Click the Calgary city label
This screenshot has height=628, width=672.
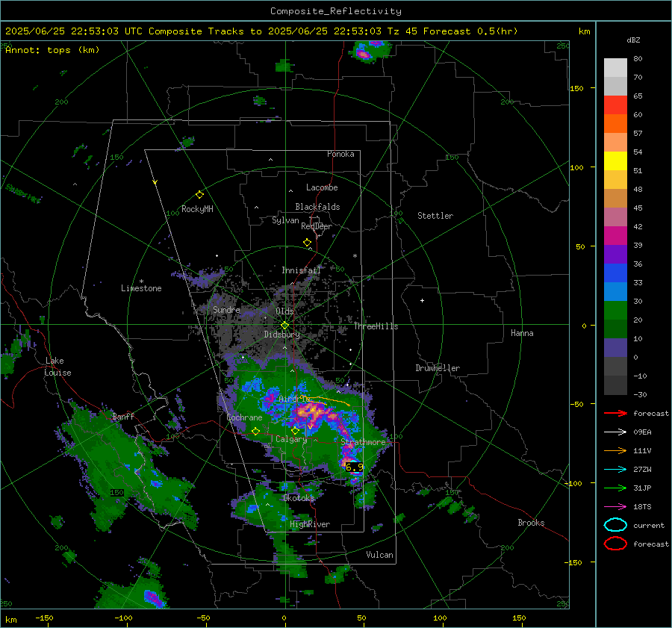(291, 439)
